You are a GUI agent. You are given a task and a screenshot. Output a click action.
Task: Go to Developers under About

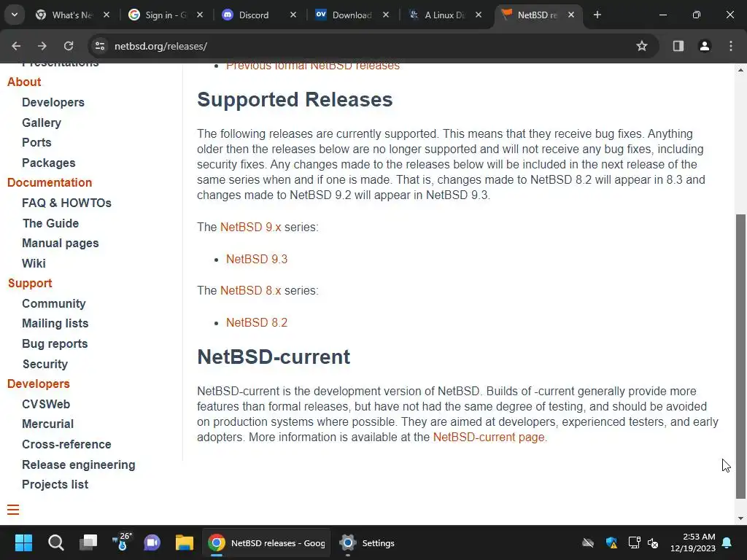pos(53,102)
